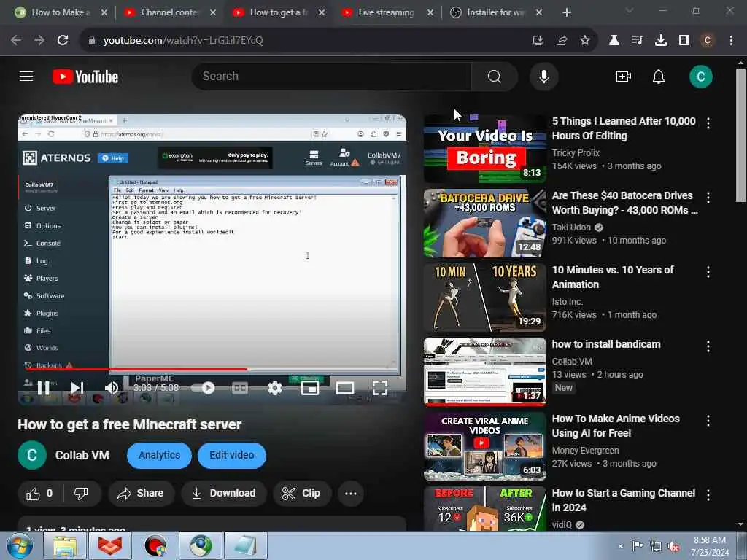Open options for 'How to Start a Gaming Channel'
The width and height of the screenshot is (747, 560).
coord(708,495)
